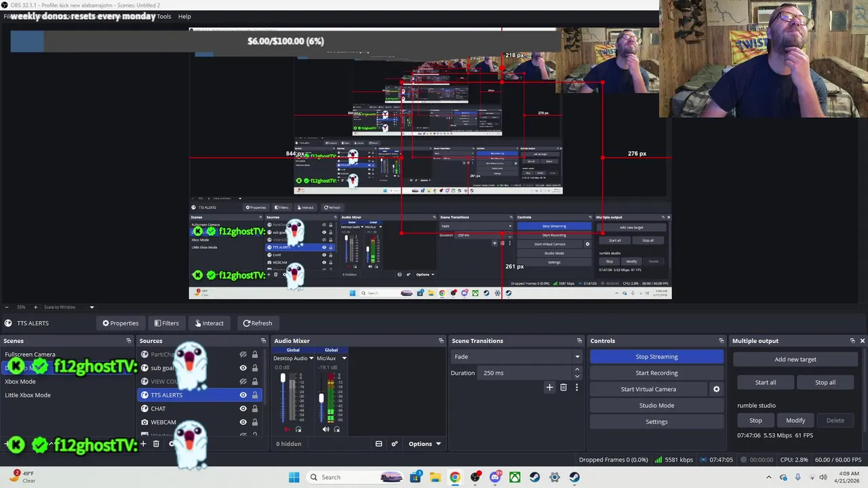Delete the scene transition
The width and height of the screenshot is (868, 488).
pyautogui.click(x=563, y=388)
